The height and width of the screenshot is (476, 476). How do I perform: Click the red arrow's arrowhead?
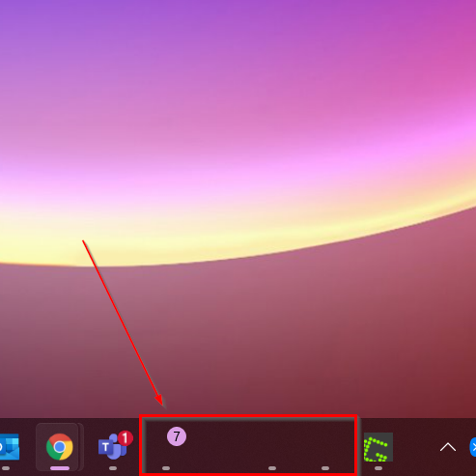tap(159, 400)
